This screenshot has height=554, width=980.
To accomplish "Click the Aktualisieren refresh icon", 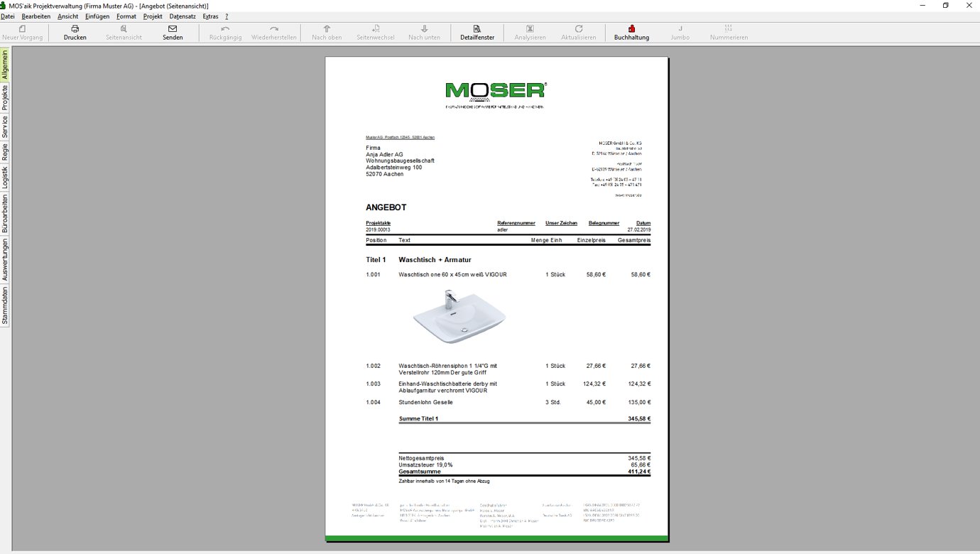I will 579,29.
